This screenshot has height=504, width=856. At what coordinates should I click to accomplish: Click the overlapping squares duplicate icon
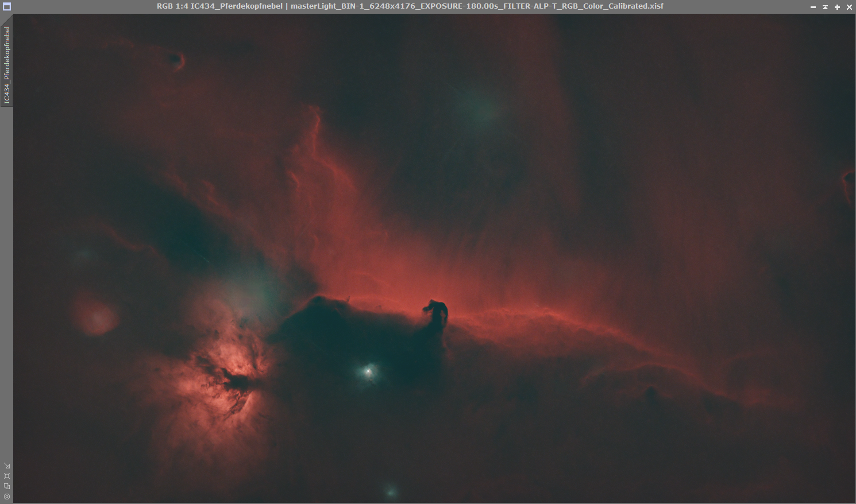pyautogui.click(x=7, y=486)
